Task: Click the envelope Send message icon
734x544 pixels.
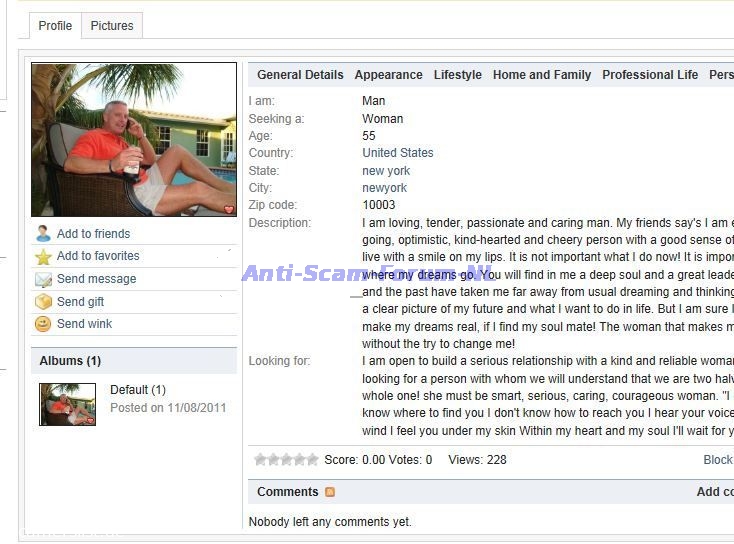Action: click(x=43, y=279)
